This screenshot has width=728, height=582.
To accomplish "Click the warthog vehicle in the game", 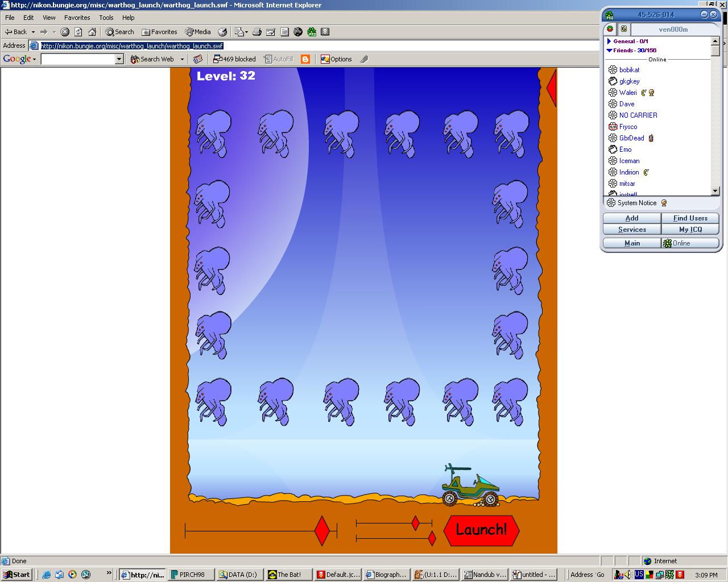I will (x=470, y=485).
